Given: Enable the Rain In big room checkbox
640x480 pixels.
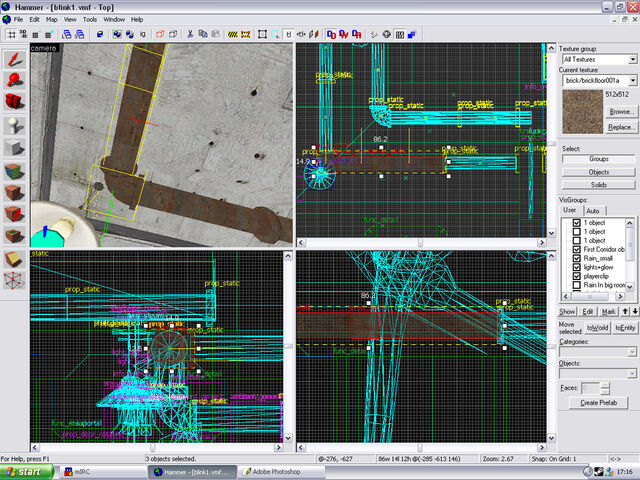Looking at the screenshot, I should [x=577, y=285].
